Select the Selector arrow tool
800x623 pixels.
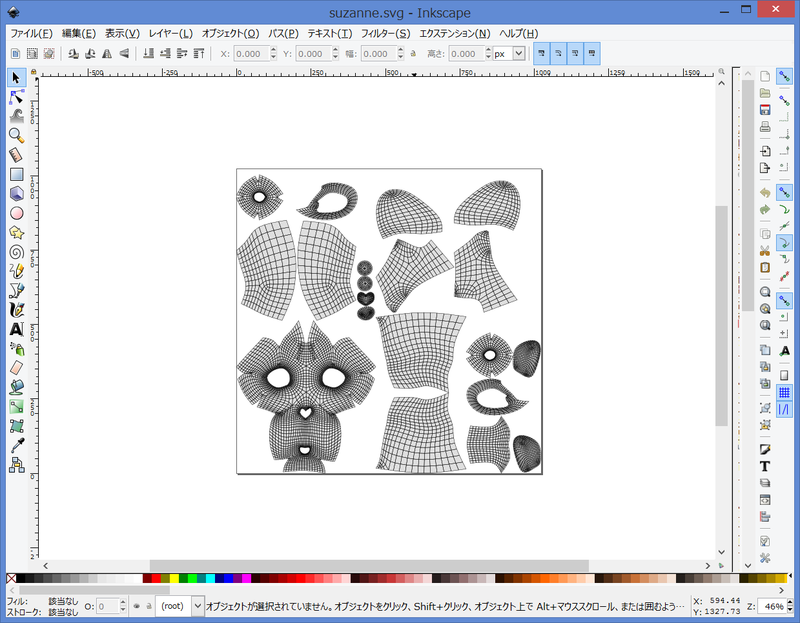(x=16, y=78)
